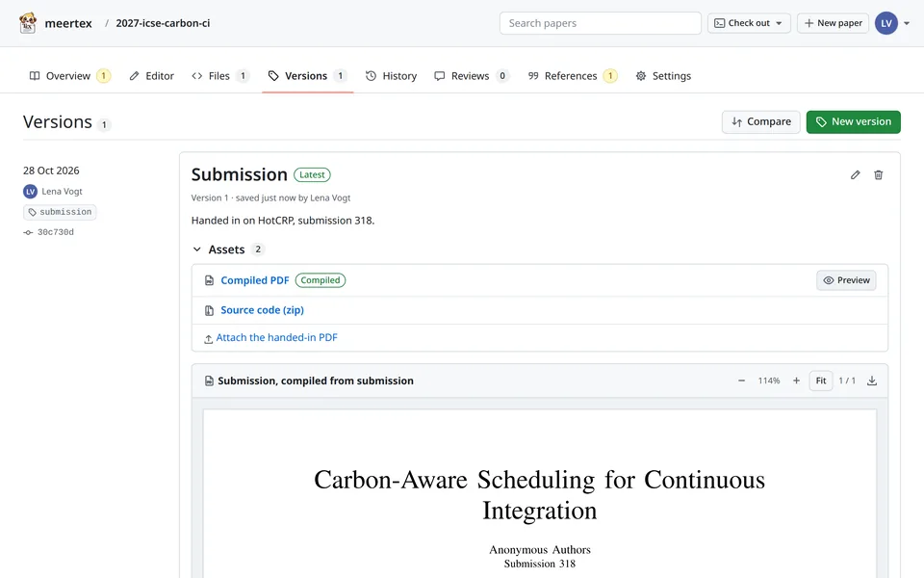The width and height of the screenshot is (924, 578).
Task: Click the Assets count badge 2
Action: coord(258,249)
